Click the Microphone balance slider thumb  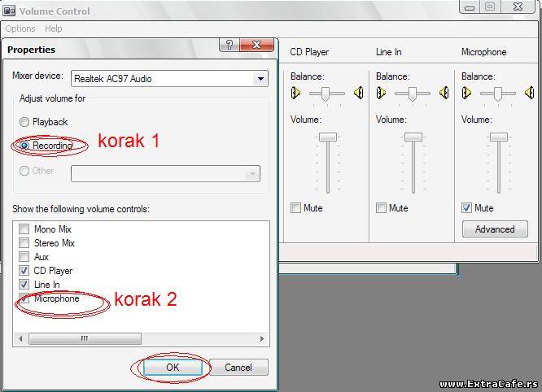(x=497, y=94)
